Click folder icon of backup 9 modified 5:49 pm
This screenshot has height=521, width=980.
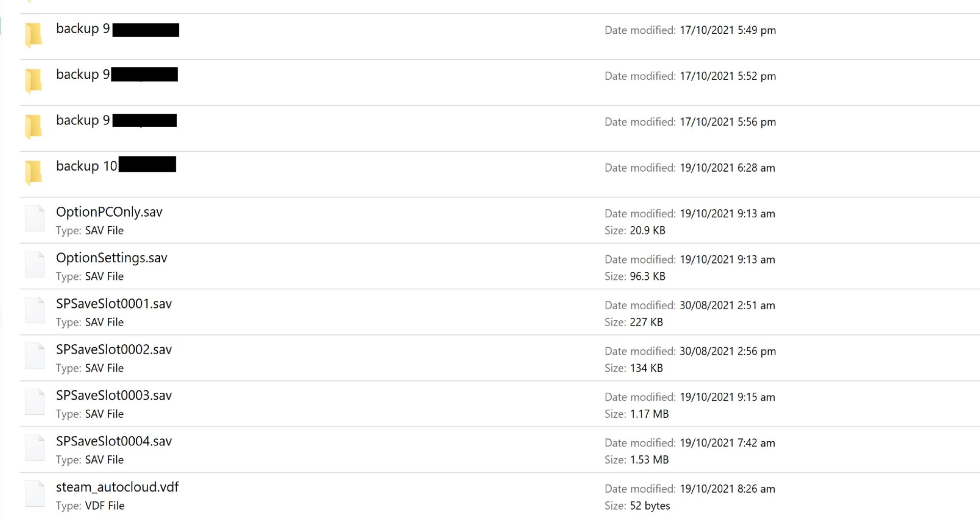(x=34, y=34)
